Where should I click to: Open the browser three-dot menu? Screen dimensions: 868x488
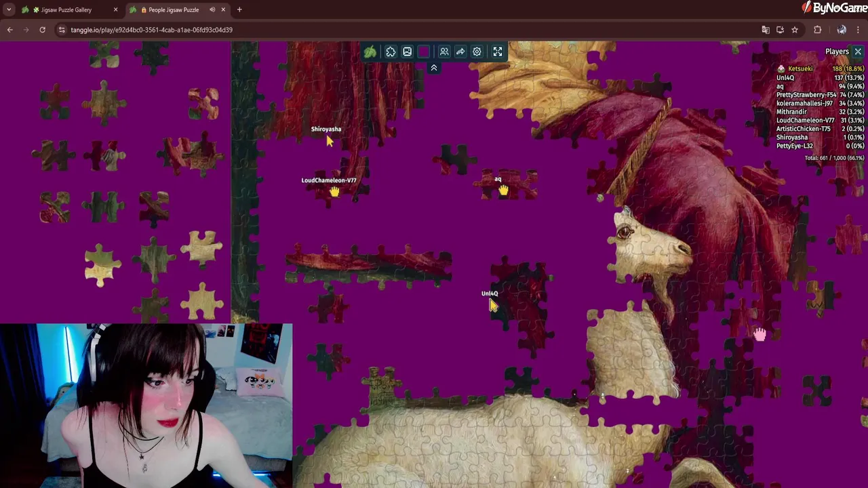(859, 30)
